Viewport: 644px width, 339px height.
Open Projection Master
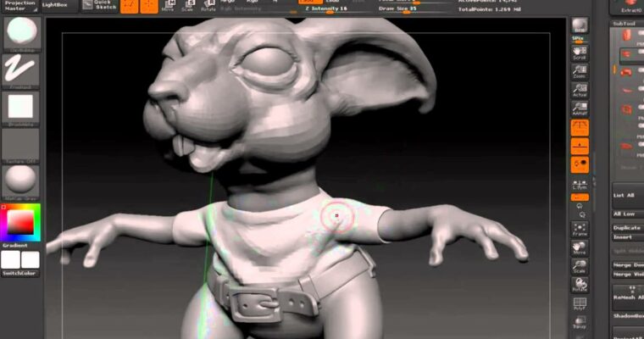click(20, 6)
